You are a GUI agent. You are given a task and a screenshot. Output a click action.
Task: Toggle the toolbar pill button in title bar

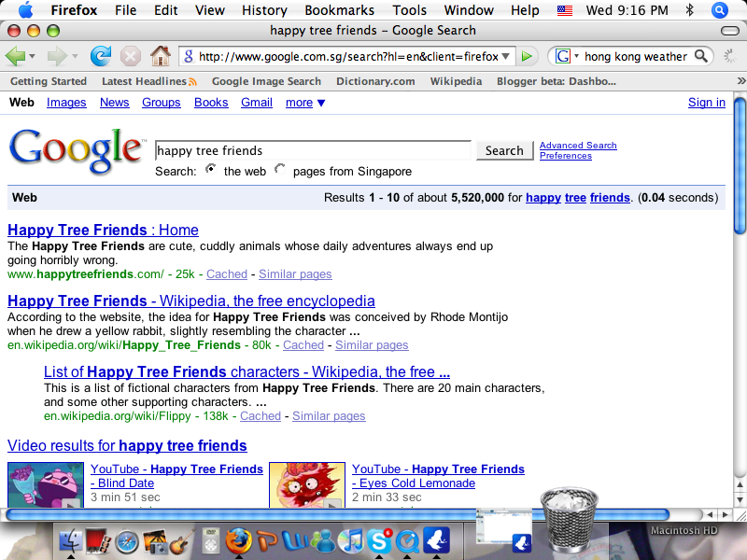(730, 31)
